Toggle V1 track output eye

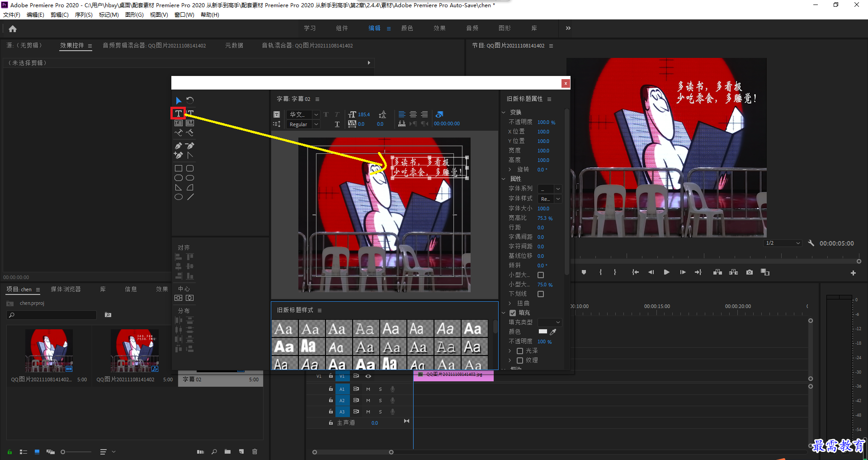click(x=368, y=376)
